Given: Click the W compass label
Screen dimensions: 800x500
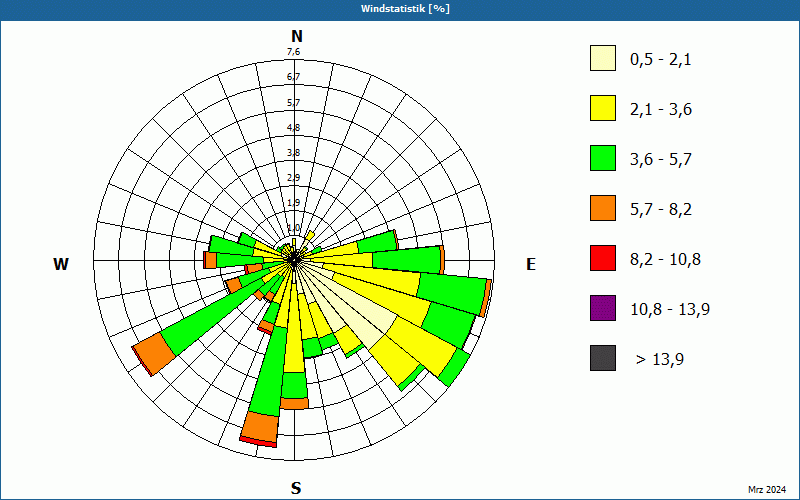Looking at the screenshot, I should coord(61,264).
